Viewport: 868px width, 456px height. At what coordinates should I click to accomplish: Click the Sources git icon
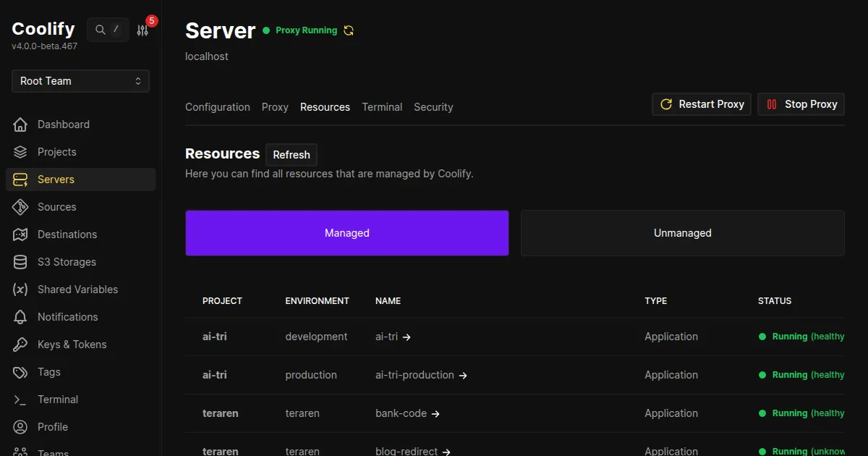pos(21,207)
